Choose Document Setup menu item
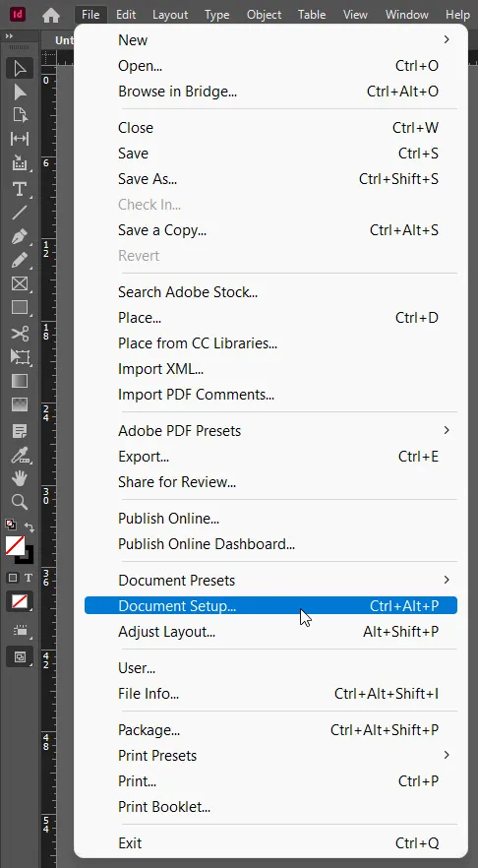 (271, 605)
